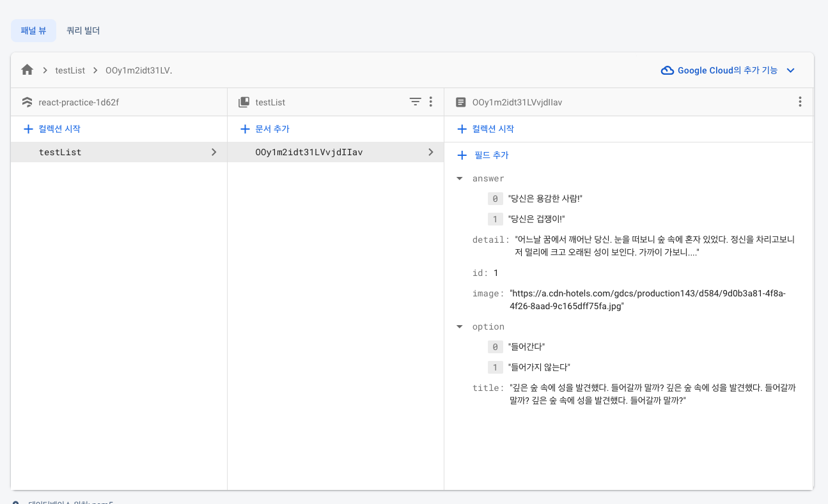Click the detail field's long text value
The image size is (828, 504).
tap(655, 246)
